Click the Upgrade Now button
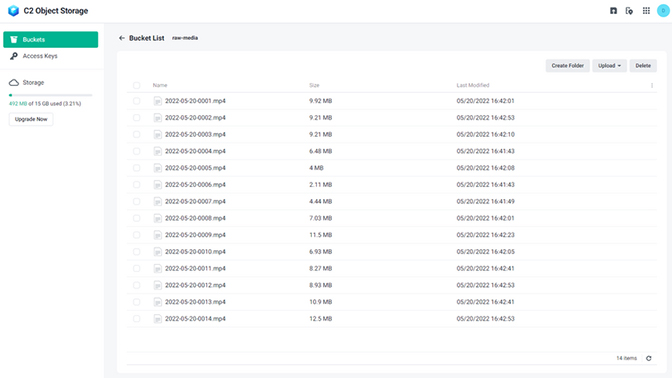Viewport: 672px width, 378px height. pyautogui.click(x=31, y=119)
